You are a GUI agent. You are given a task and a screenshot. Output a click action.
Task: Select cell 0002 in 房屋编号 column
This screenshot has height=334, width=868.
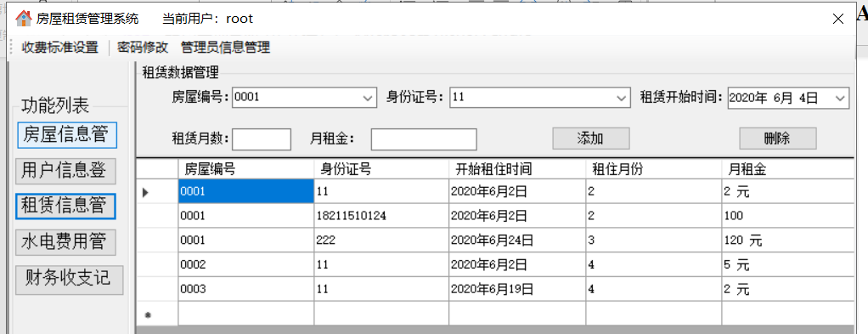click(x=246, y=264)
